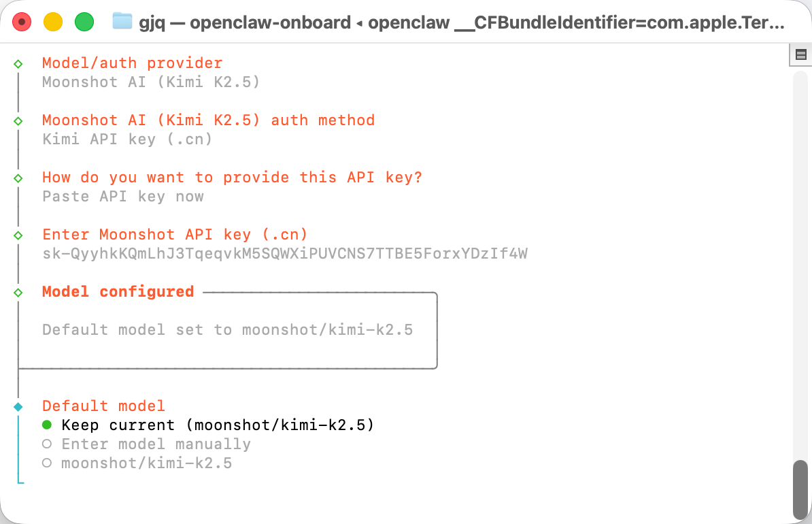Click the folder proxy icon in title bar
The image size is (812, 524).
coord(122,22)
